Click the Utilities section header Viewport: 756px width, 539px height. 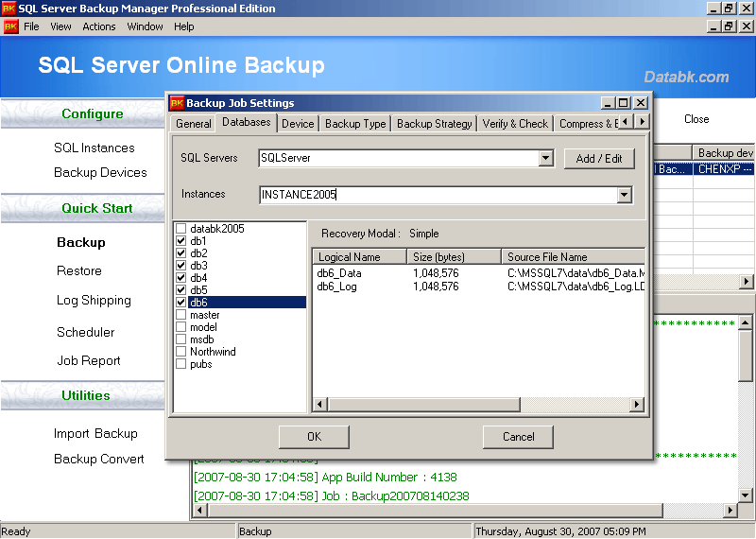coord(86,395)
